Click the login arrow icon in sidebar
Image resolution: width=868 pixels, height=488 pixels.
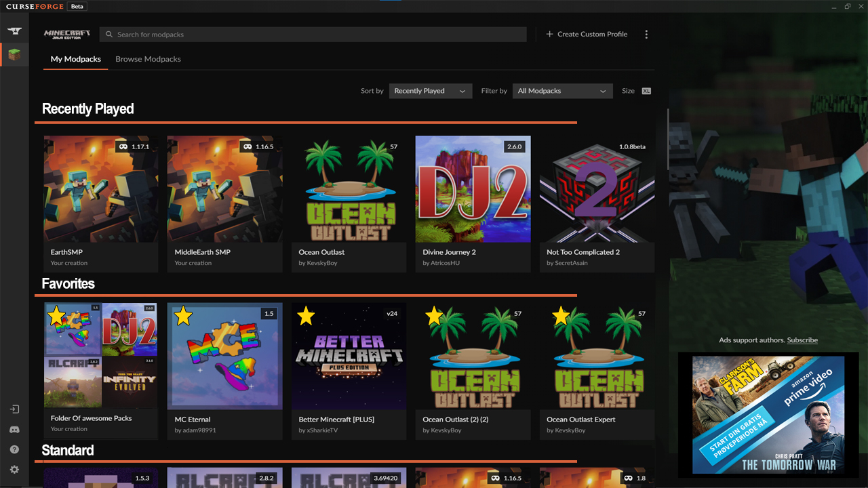tap(14, 409)
